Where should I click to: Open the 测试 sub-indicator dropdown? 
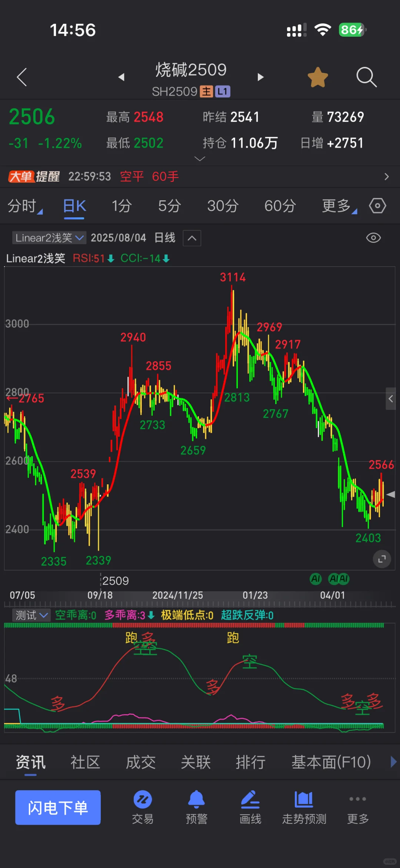pyautogui.click(x=31, y=615)
